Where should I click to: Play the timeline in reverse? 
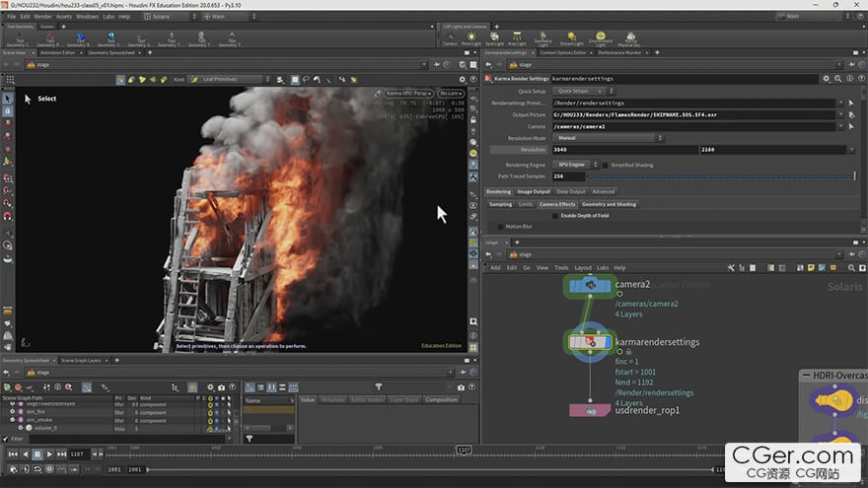tap(25, 454)
